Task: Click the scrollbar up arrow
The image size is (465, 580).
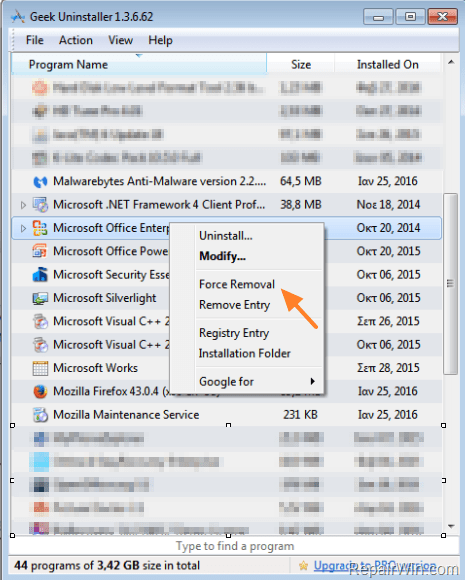Action: pos(451,62)
